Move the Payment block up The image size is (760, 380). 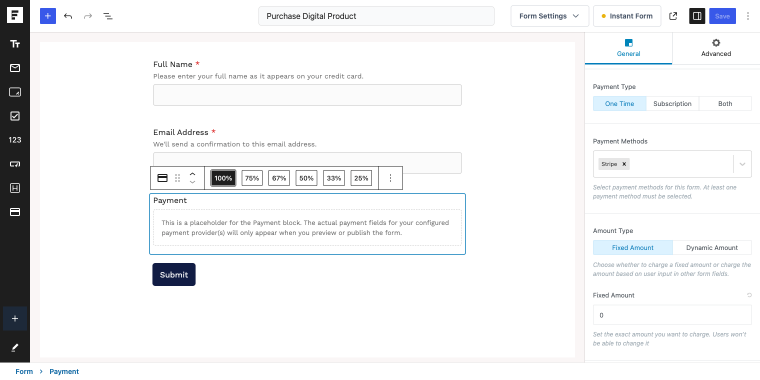(192, 174)
